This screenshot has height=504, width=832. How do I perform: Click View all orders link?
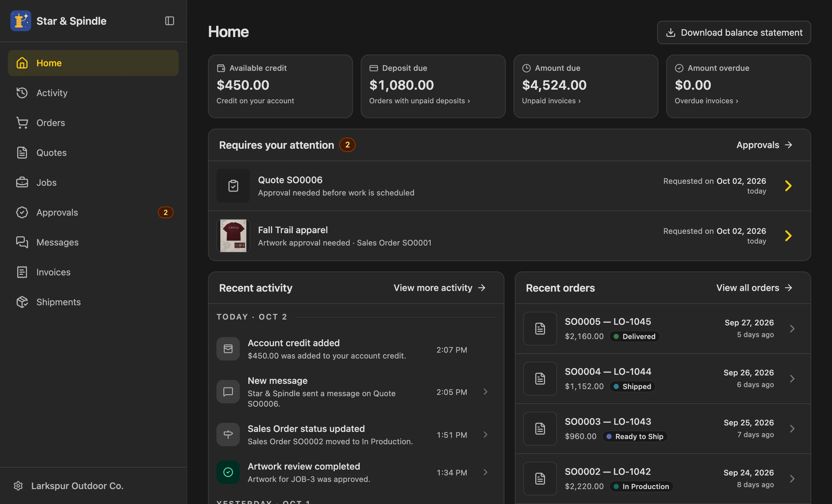click(x=754, y=288)
